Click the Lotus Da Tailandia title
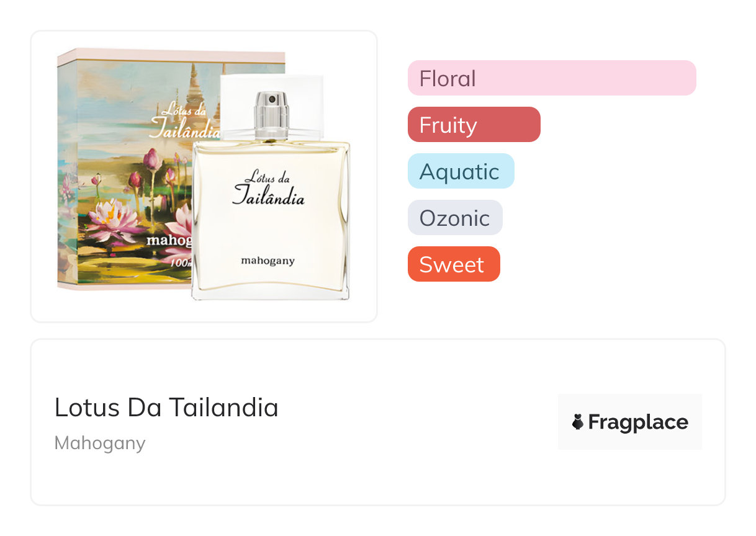The height and width of the screenshot is (536, 756). 166,408
